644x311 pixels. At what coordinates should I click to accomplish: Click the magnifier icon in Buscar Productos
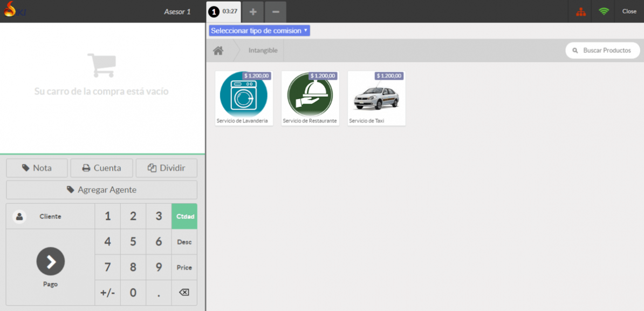click(574, 50)
